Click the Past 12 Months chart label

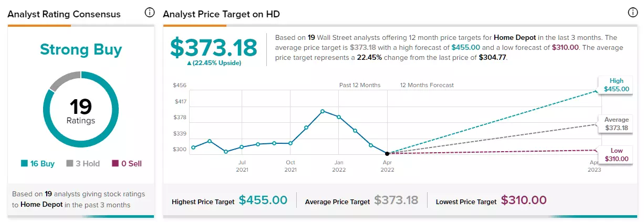click(360, 85)
